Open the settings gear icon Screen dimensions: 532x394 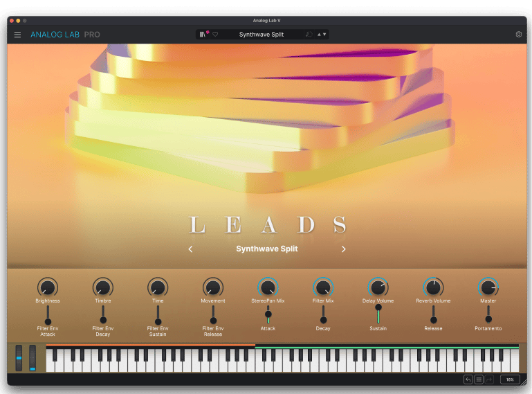pos(519,34)
